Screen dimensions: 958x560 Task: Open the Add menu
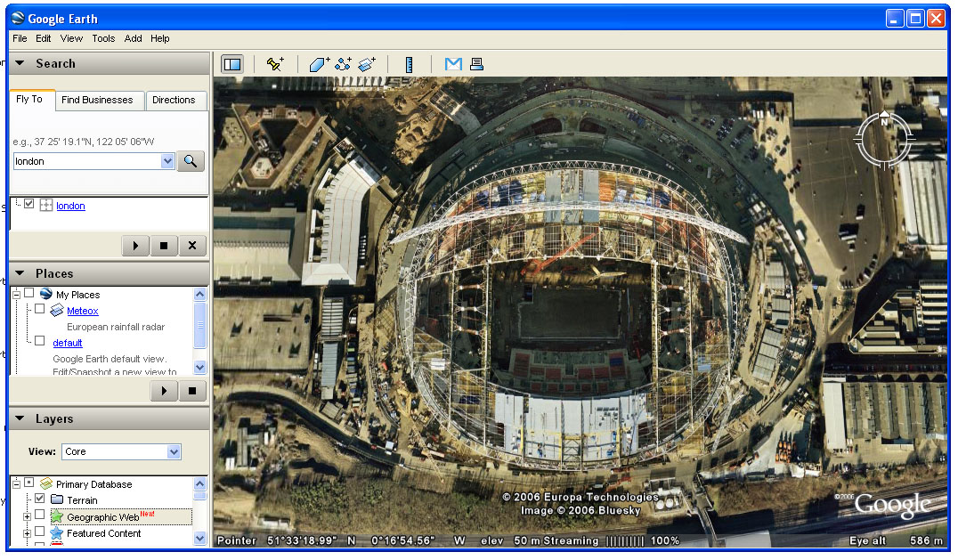[134, 38]
